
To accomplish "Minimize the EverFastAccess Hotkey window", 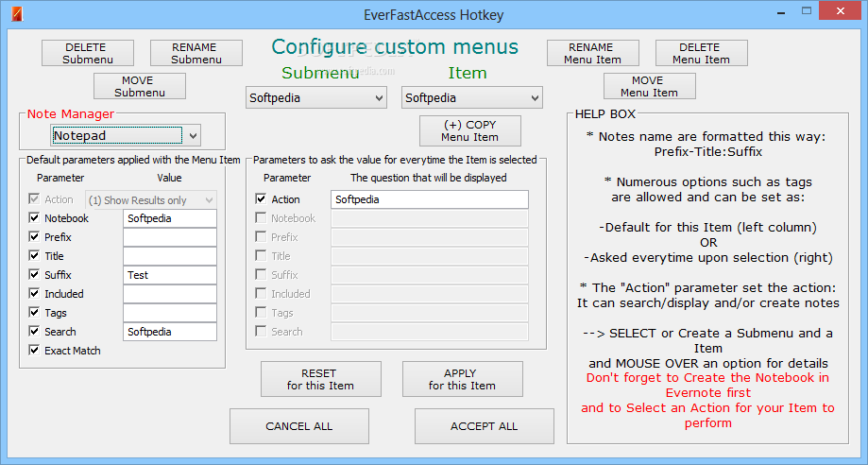I will [x=781, y=11].
